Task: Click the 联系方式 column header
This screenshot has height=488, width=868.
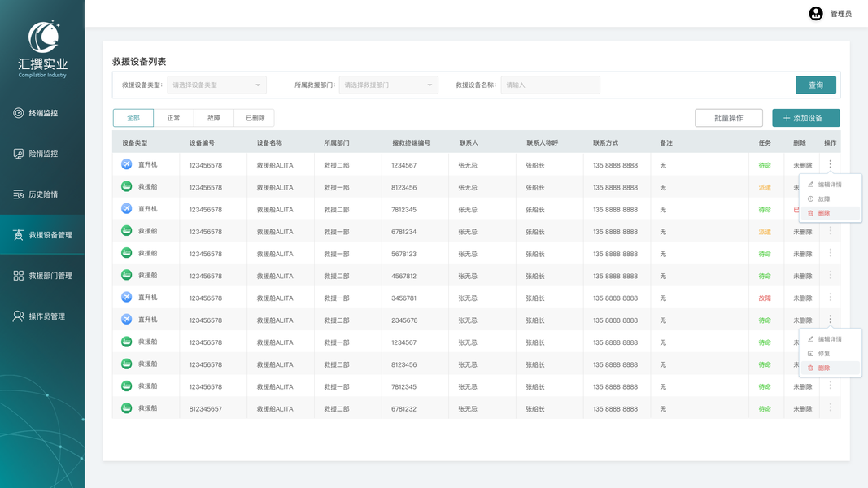Action: coord(605,143)
